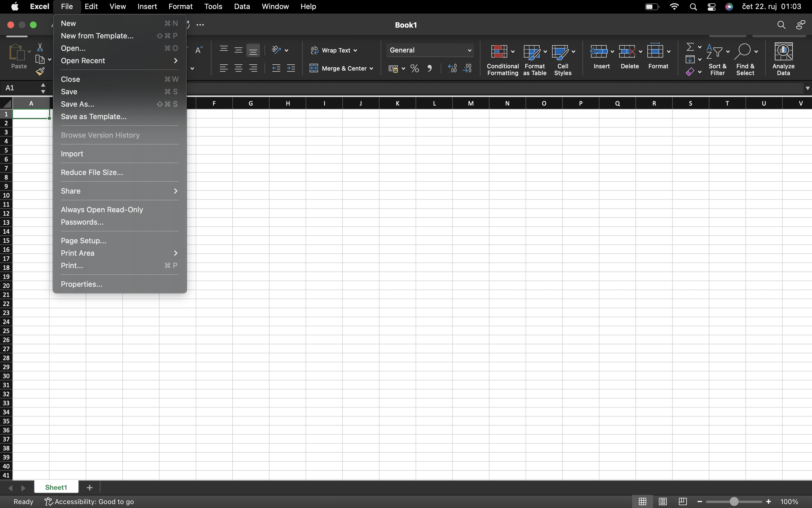The height and width of the screenshot is (508, 812).
Task: Select Import in File menu
Action: [120, 154]
